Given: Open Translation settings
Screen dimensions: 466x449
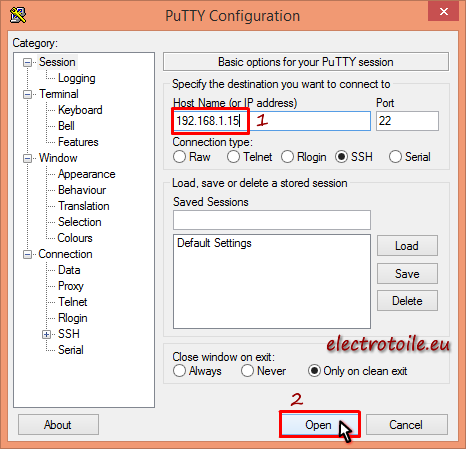Looking at the screenshot, I should (84, 206).
